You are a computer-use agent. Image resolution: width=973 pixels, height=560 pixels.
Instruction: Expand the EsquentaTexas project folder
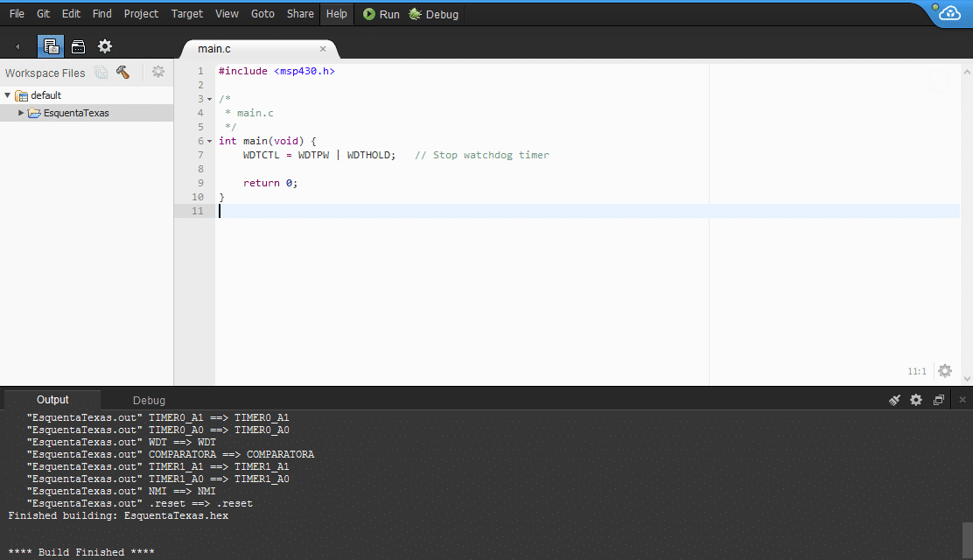[21, 113]
